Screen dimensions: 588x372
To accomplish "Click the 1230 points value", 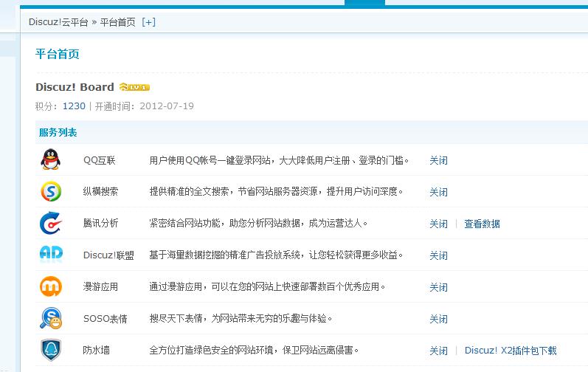I will pyautogui.click(x=74, y=106).
